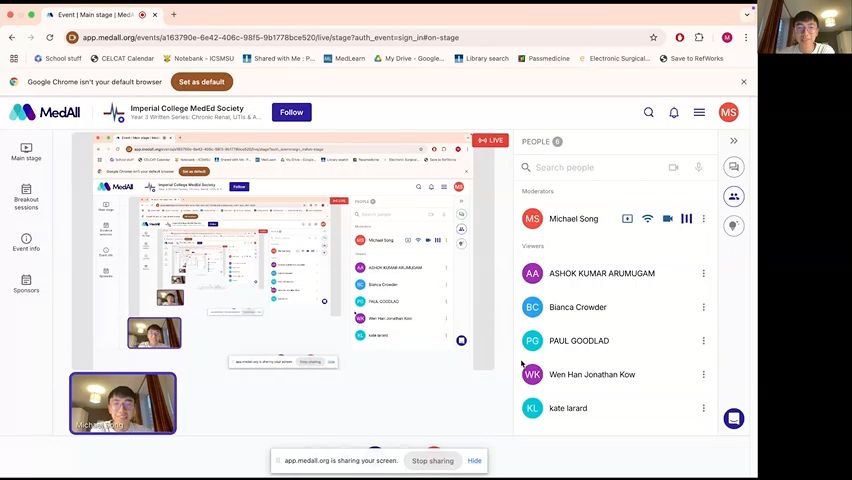Click Set as default browser button

coord(202,82)
